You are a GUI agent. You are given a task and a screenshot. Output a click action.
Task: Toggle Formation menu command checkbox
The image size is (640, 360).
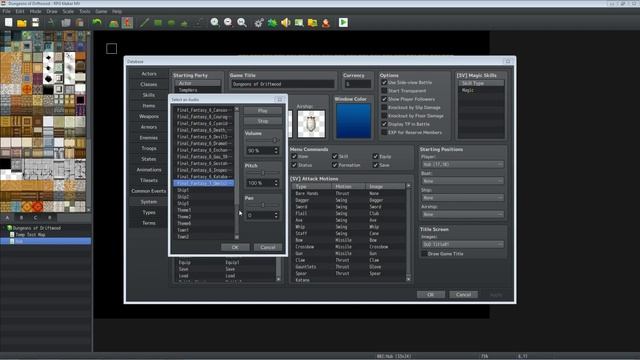[335, 165]
